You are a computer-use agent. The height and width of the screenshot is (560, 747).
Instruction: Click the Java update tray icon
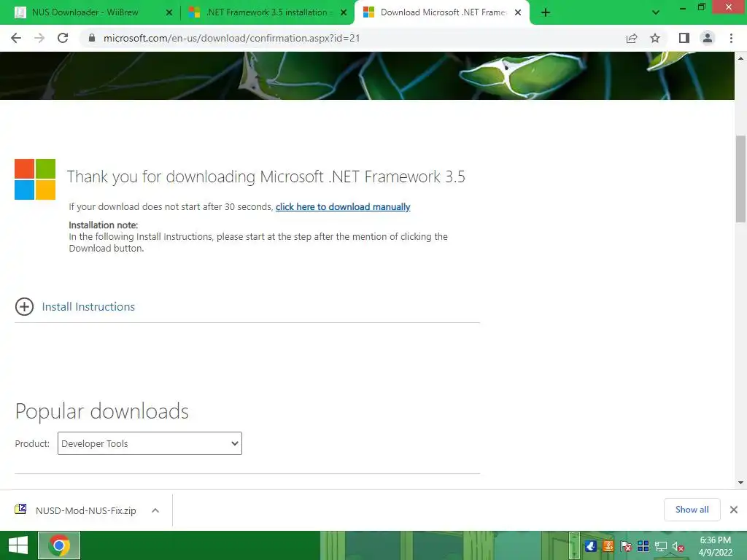(x=608, y=547)
